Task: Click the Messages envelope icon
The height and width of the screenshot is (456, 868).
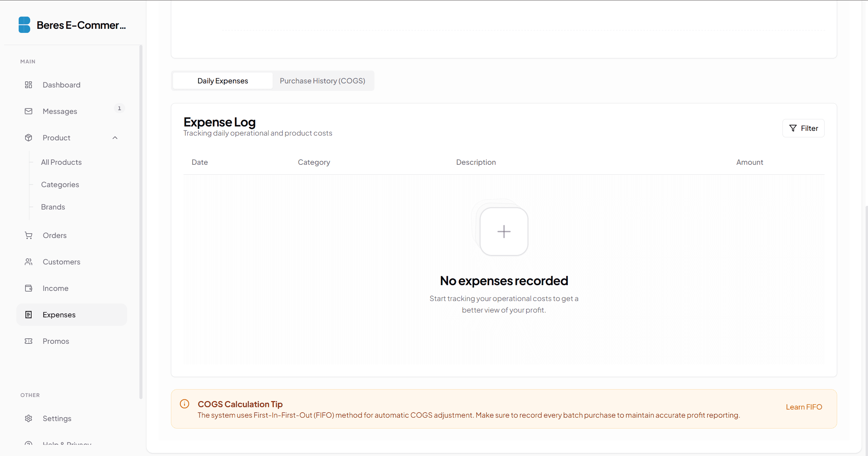Action: [x=28, y=111]
